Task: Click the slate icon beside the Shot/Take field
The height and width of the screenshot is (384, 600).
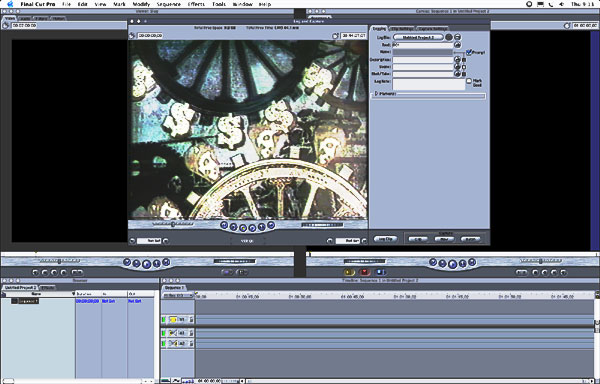Action: 457,73
